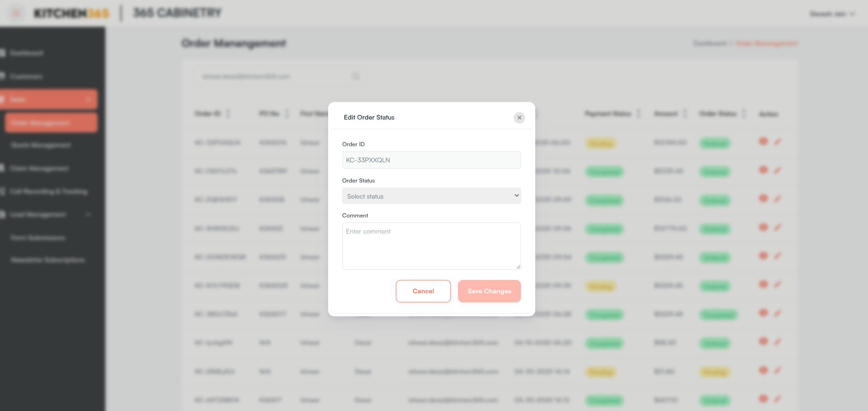
Task: Click the Cancel button
Action: 423,291
